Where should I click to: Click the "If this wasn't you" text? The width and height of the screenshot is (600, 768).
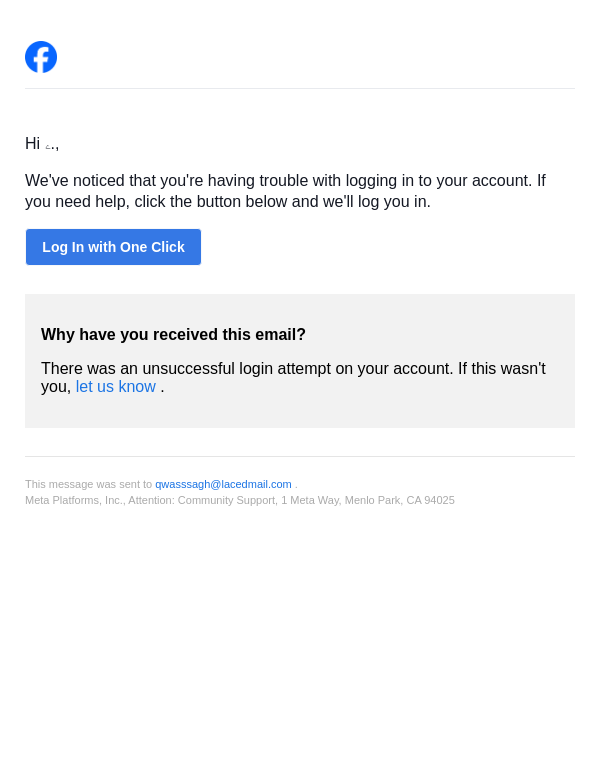pos(500,369)
